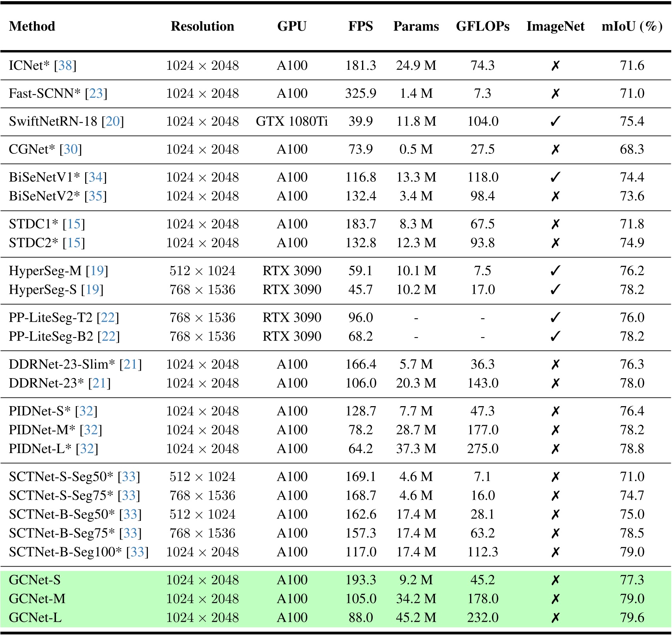The image size is (672, 636).
Task: Click the Method column header
Action: pos(32,26)
